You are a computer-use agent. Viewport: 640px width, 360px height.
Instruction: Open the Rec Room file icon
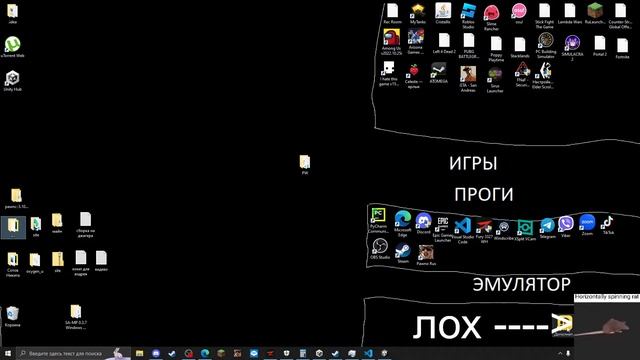coord(392,13)
